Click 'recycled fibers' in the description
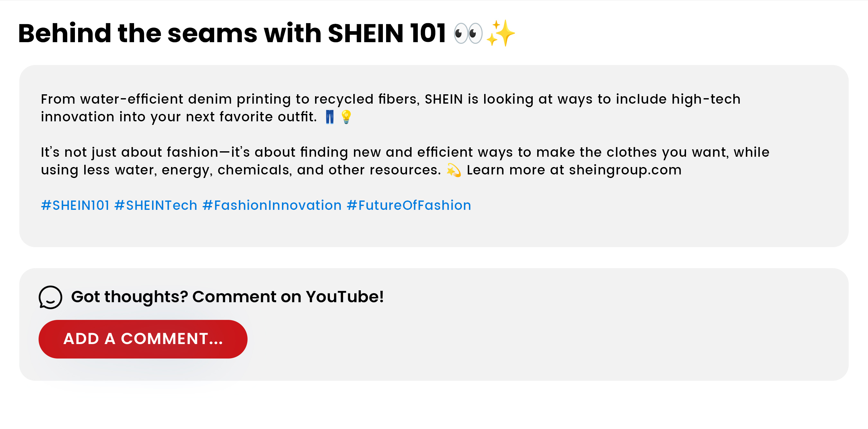 click(366, 99)
